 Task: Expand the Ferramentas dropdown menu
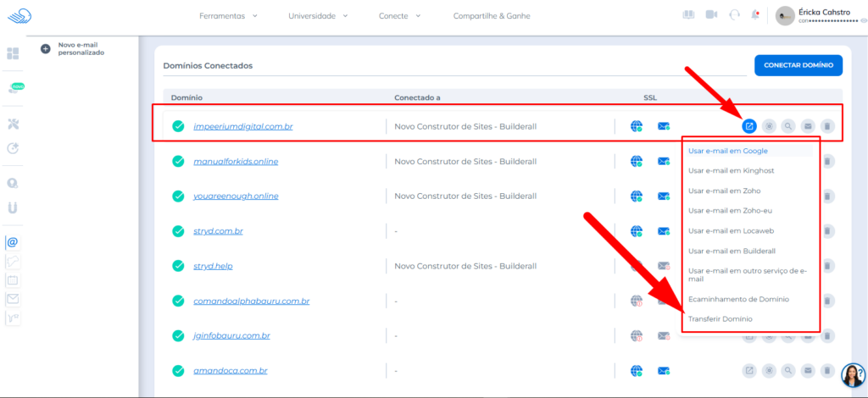tap(229, 16)
